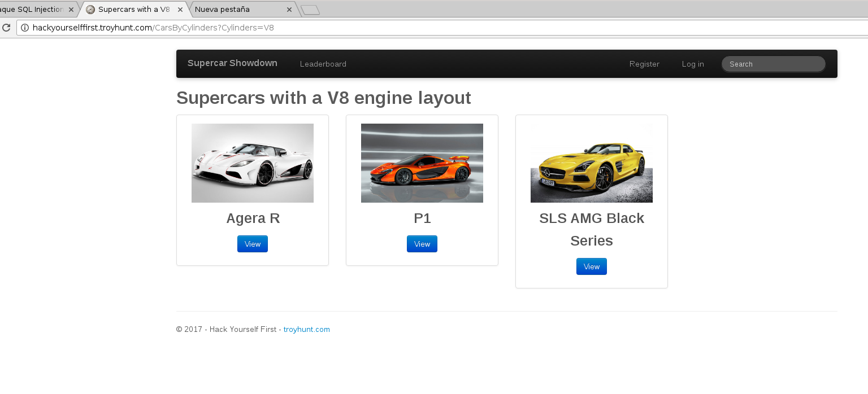868x394 pixels.
Task: Open the Leaderboard page
Action: (323, 64)
